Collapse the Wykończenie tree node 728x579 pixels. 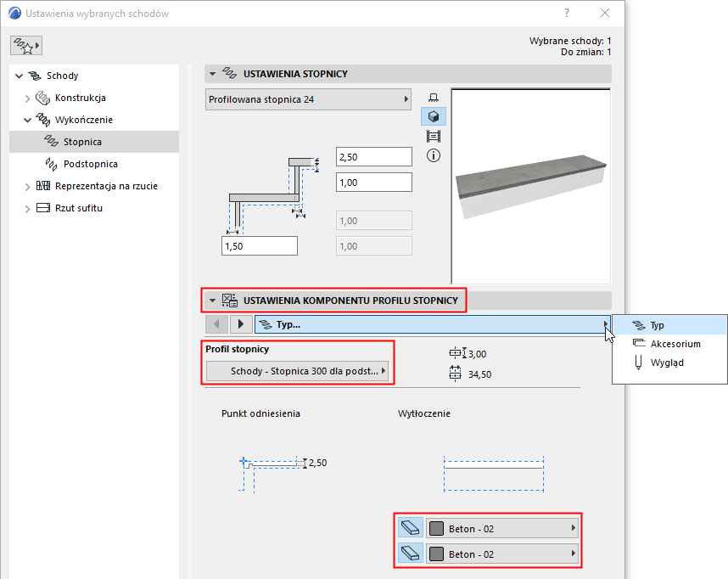tap(27, 120)
